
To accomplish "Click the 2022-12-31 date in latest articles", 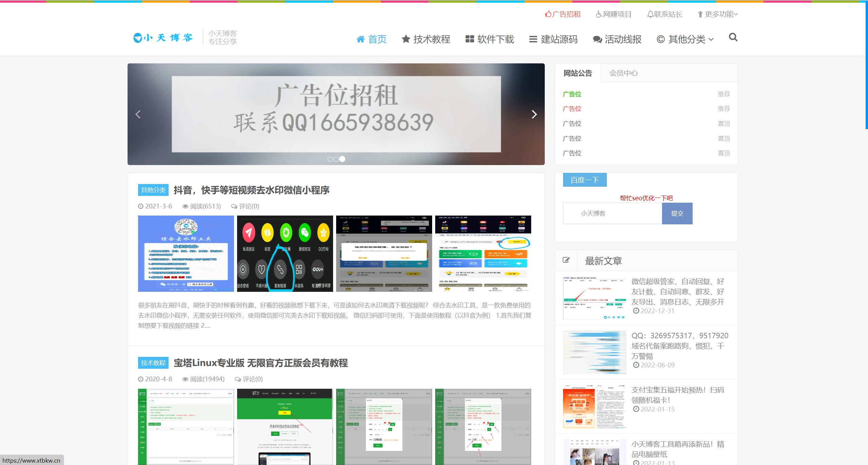I will [x=657, y=311].
